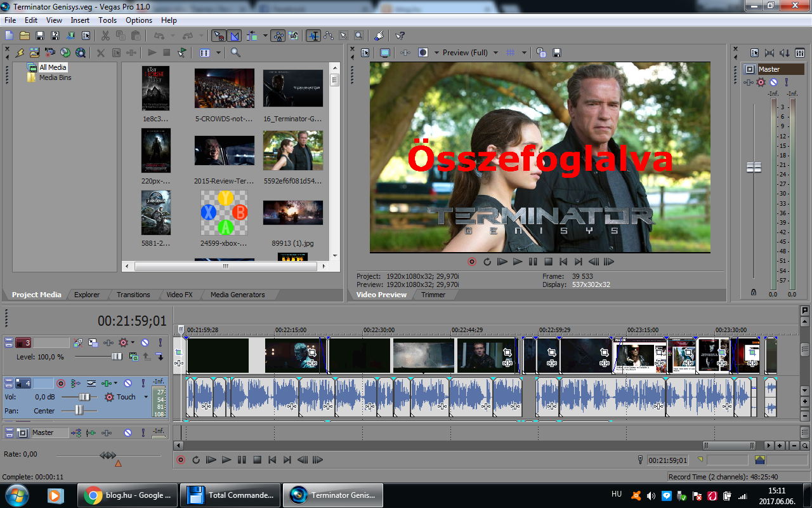Solo audio track 4

coord(143,384)
